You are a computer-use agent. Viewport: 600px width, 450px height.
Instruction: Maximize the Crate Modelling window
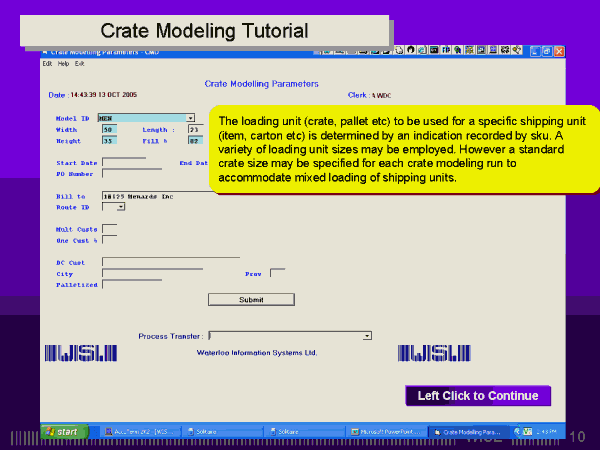pos(547,51)
